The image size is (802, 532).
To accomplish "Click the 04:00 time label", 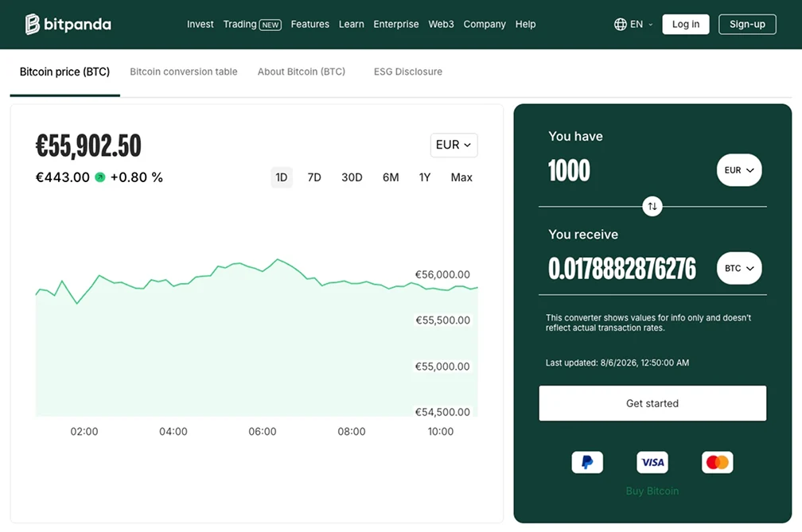I will pos(173,431).
